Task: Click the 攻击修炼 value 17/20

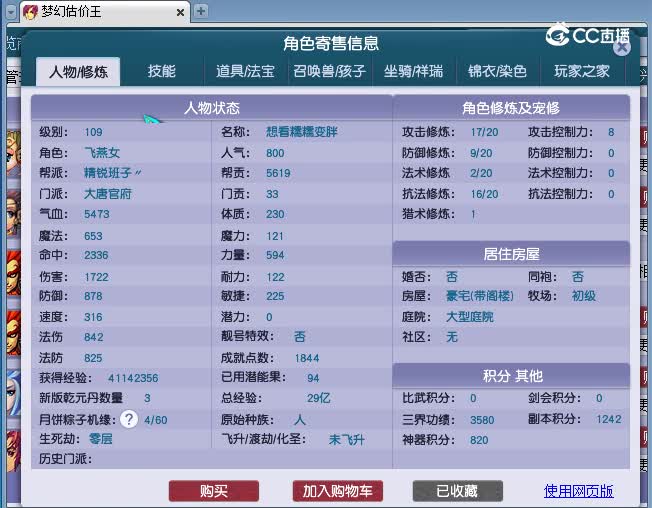Action: tap(484, 132)
